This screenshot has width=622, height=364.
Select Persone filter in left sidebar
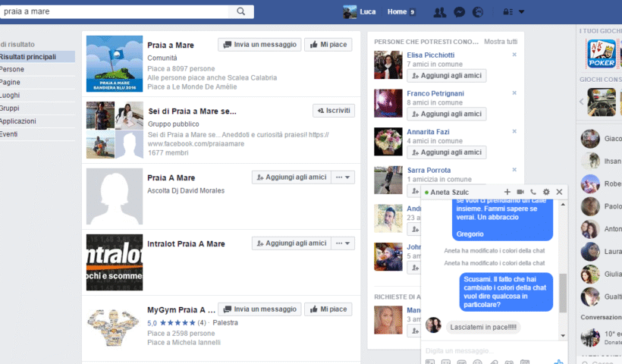(12, 69)
